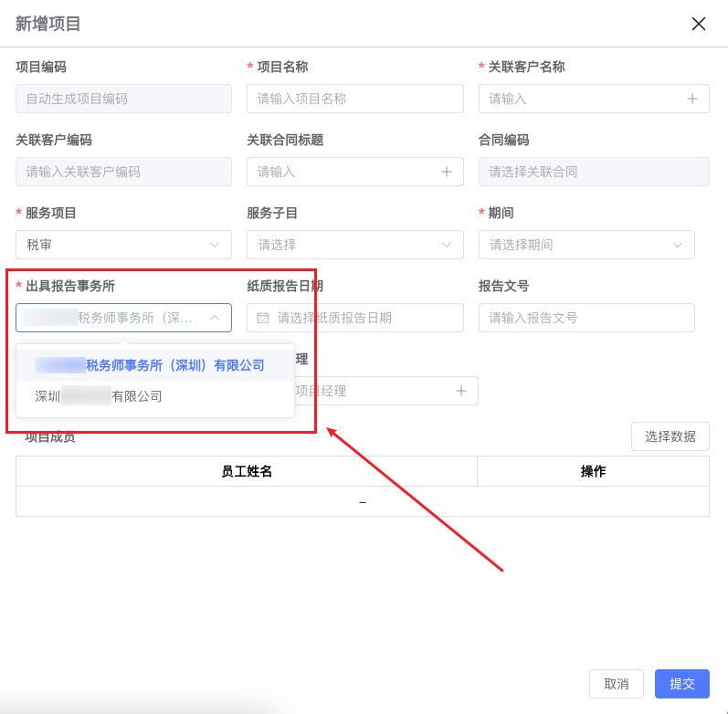Click the 出具报告事务所 label
The image size is (728, 714).
tap(70, 286)
